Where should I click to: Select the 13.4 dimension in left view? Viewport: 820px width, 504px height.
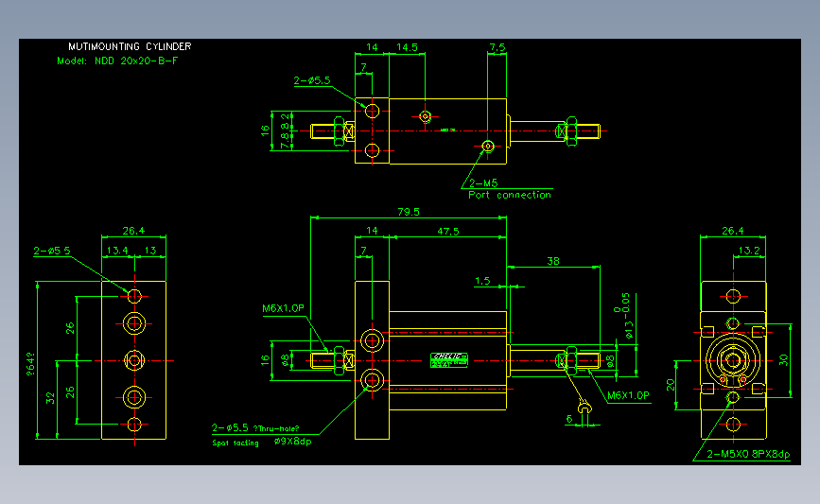click(x=117, y=251)
